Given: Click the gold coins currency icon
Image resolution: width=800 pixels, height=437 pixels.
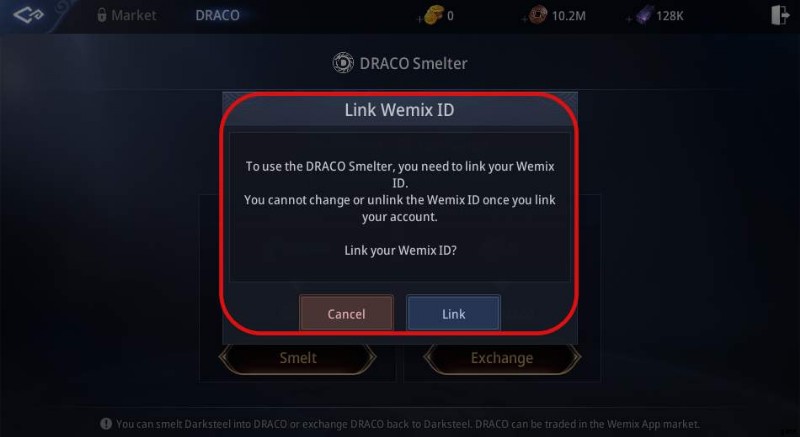Looking at the screenshot, I should (x=434, y=15).
